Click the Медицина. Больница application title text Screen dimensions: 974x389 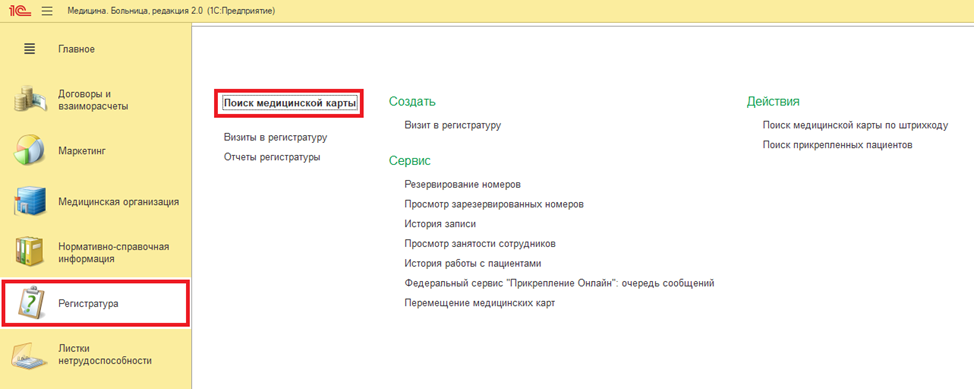pos(171,11)
